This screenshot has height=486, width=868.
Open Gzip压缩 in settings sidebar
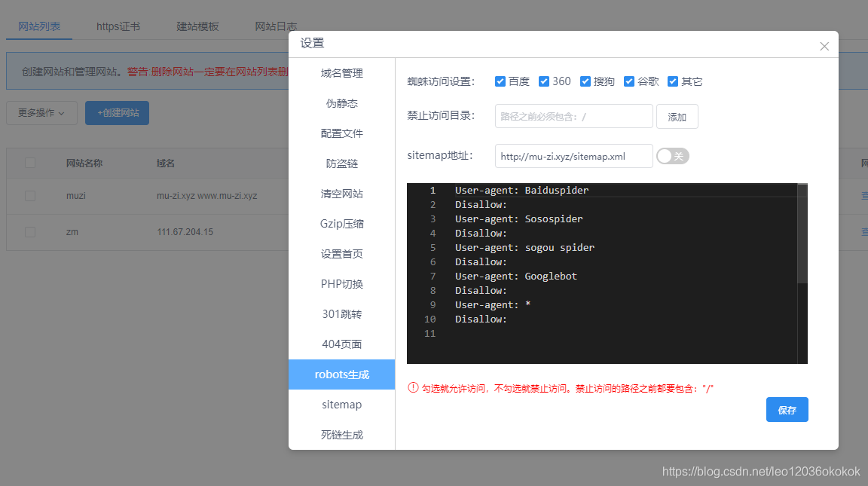(x=341, y=224)
